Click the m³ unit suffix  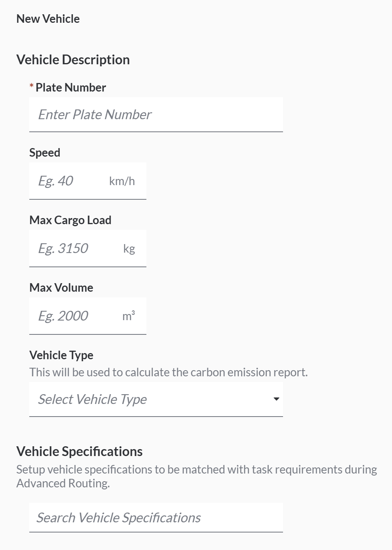tap(128, 316)
